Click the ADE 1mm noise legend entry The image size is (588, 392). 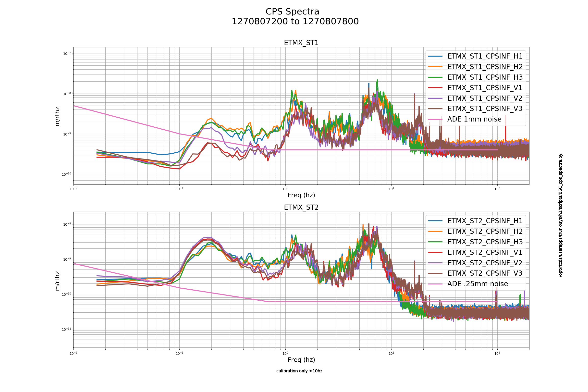(465, 119)
